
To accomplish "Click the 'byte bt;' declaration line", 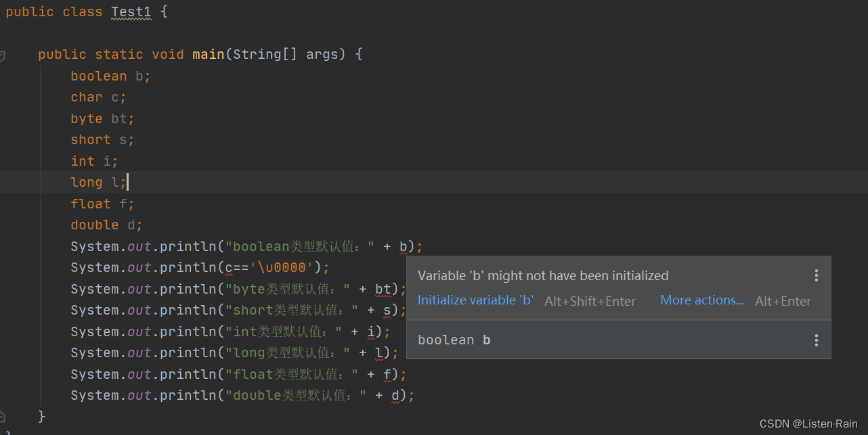I will (x=102, y=118).
